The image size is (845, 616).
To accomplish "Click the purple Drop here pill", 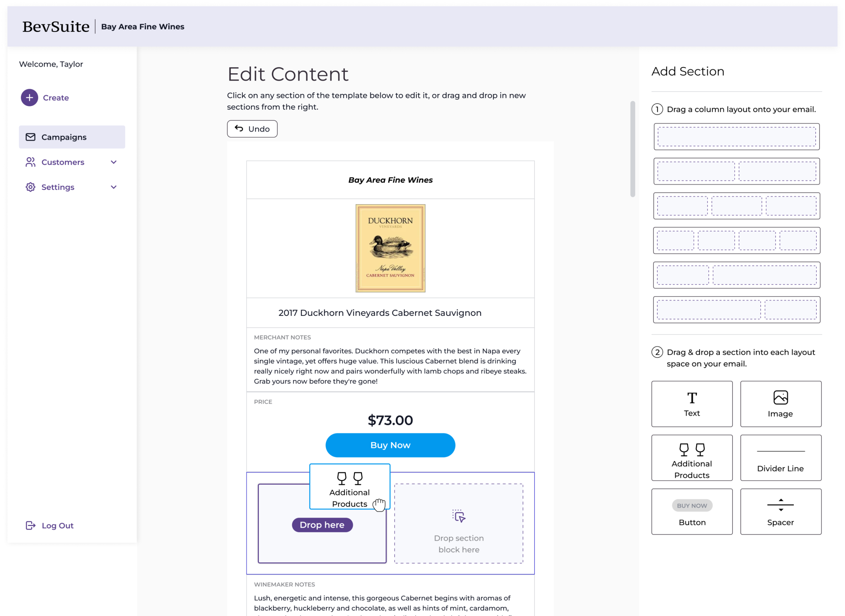I will (322, 525).
